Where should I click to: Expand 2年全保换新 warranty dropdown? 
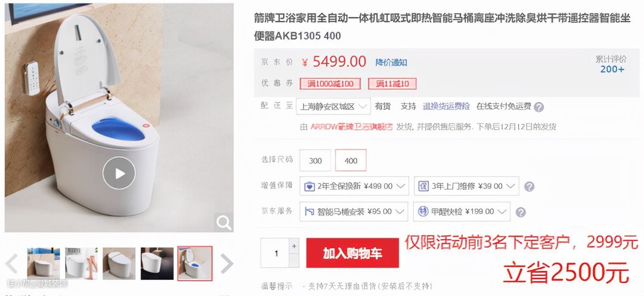[x=354, y=186]
